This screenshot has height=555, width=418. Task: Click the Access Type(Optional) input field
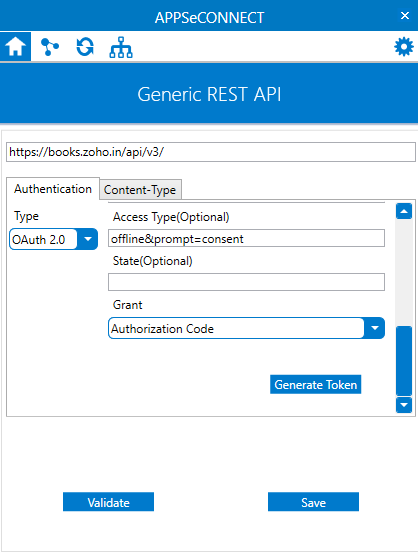click(x=246, y=238)
